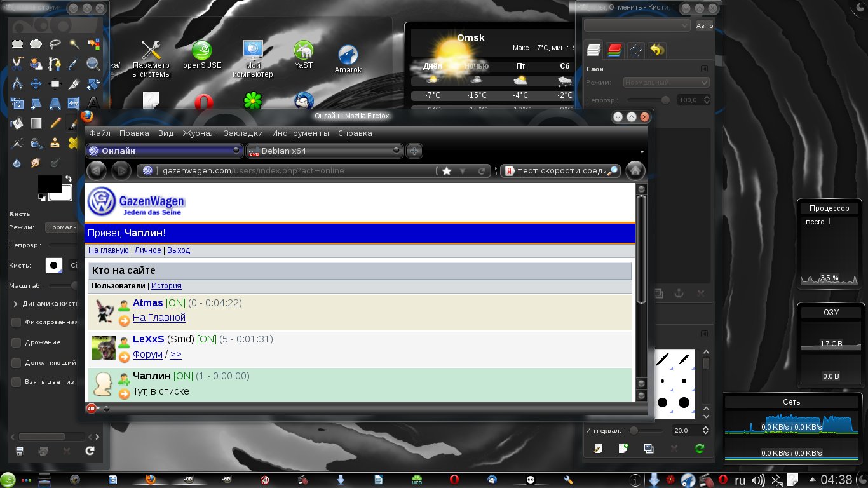Choose the Scale tool
This screenshot has width=868, height=488.
pos(17,103)
